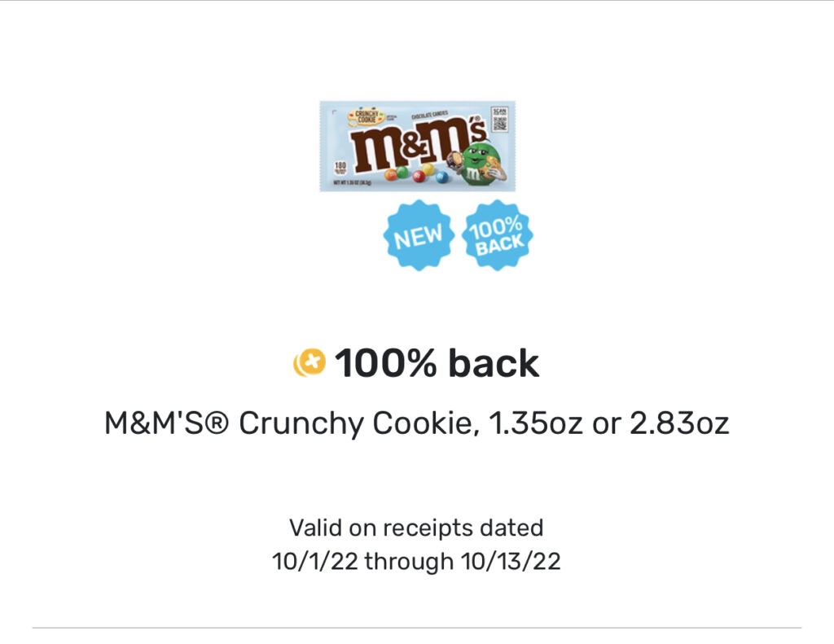The height and width of the screenshot is (644, 834).
Task: Tap the yellow candy on the wrapper
Action: point(428,169)
